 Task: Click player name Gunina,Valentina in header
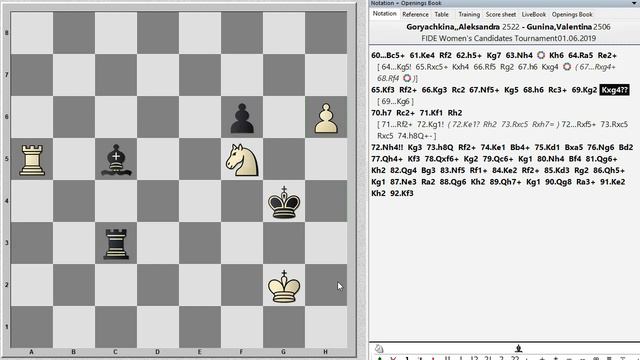click(559, 27)
